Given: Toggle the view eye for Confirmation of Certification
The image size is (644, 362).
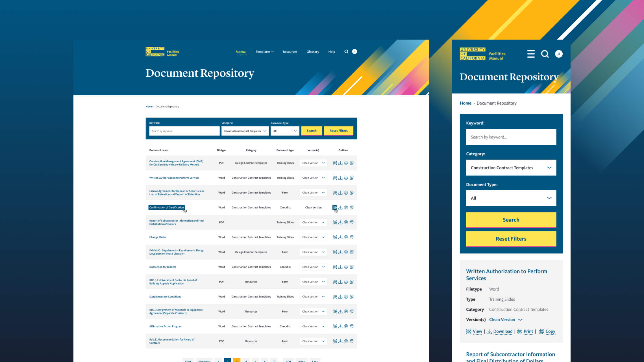Looking at the screenshot, I should coord(335,207).
